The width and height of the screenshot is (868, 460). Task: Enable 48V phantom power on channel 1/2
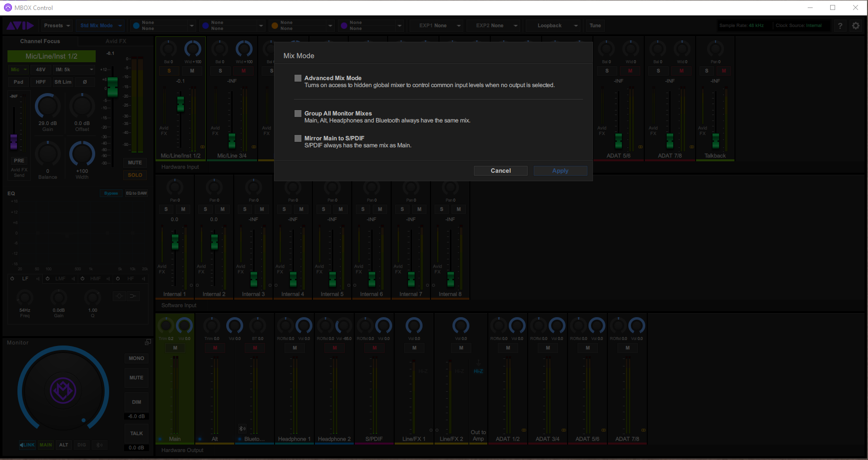tap(40, 69)
